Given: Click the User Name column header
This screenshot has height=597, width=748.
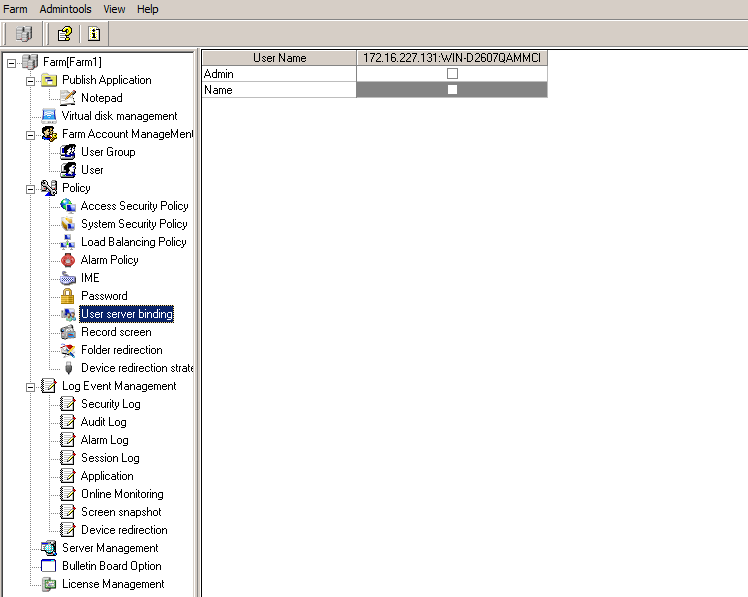Looking at the screenshot, I should point(279,58).
